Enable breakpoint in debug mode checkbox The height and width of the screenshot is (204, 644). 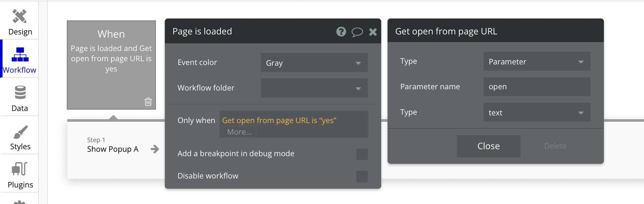click(362, 154)
